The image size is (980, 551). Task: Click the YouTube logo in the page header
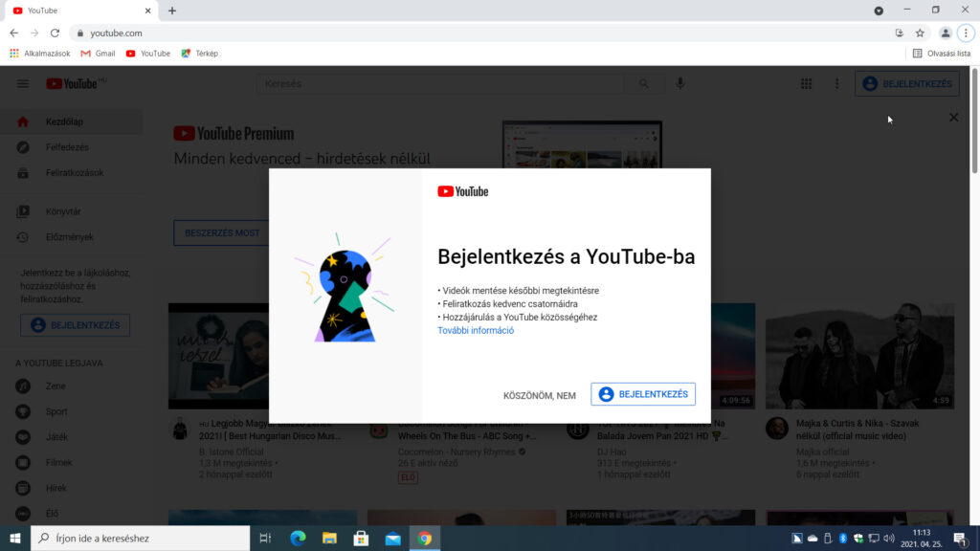point(72,84)
